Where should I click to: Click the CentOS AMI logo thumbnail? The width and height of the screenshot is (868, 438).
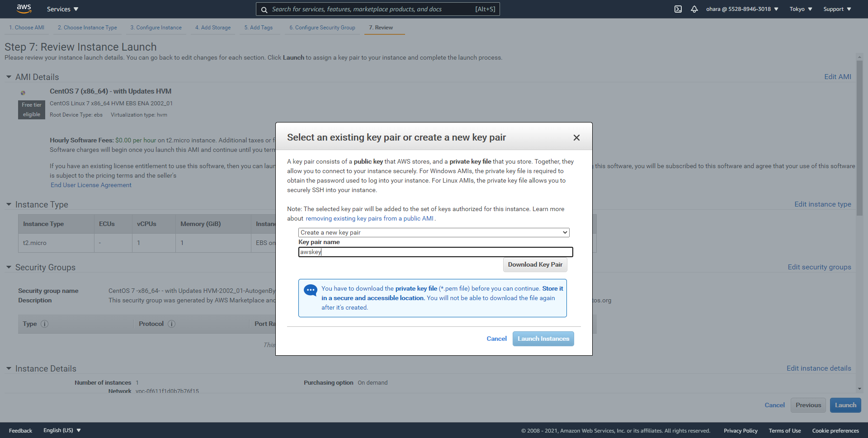[23, 93]
